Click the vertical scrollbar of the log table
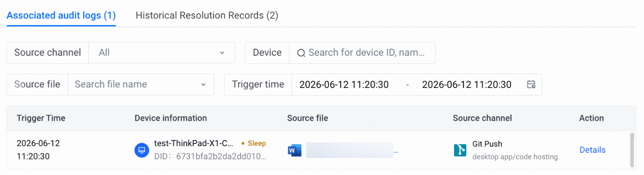The height and width of the screenshot is (175, 644). coord(632,149)
